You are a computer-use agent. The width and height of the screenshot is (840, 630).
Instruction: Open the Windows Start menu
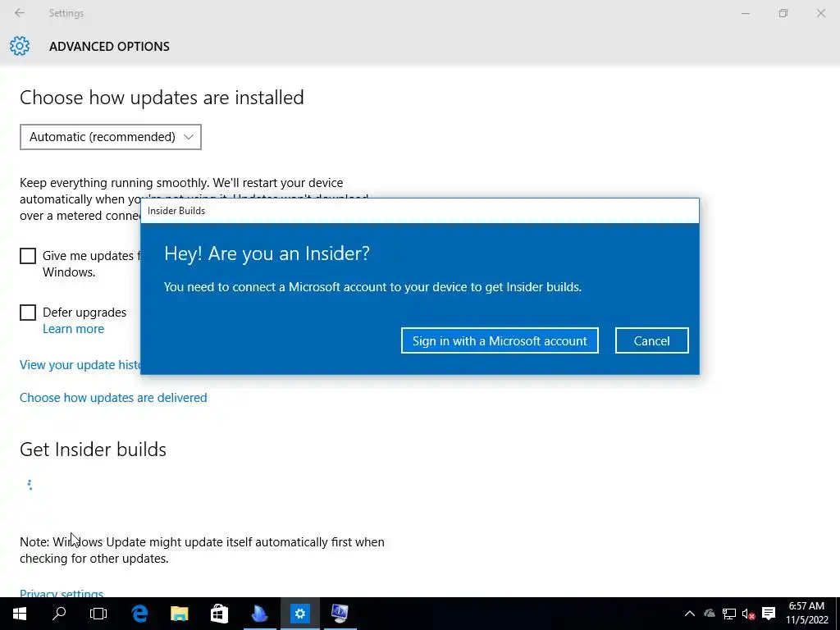click(x=20, y=614)
